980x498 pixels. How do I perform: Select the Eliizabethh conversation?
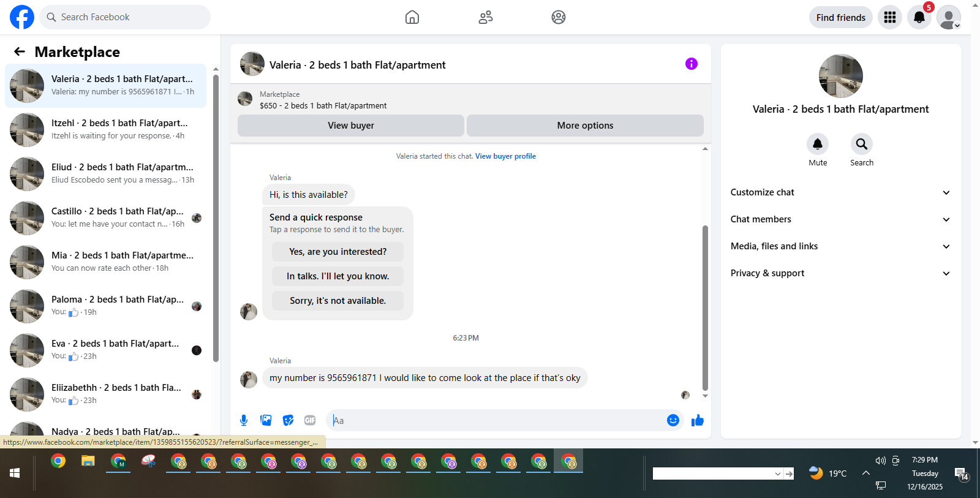click(x=105, y=394)
